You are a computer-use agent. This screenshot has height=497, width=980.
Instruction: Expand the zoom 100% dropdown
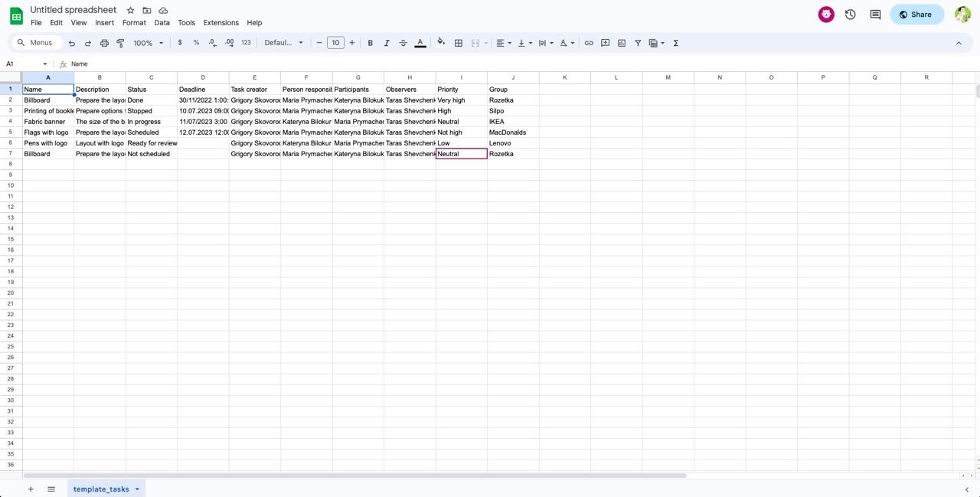[149, 43]
